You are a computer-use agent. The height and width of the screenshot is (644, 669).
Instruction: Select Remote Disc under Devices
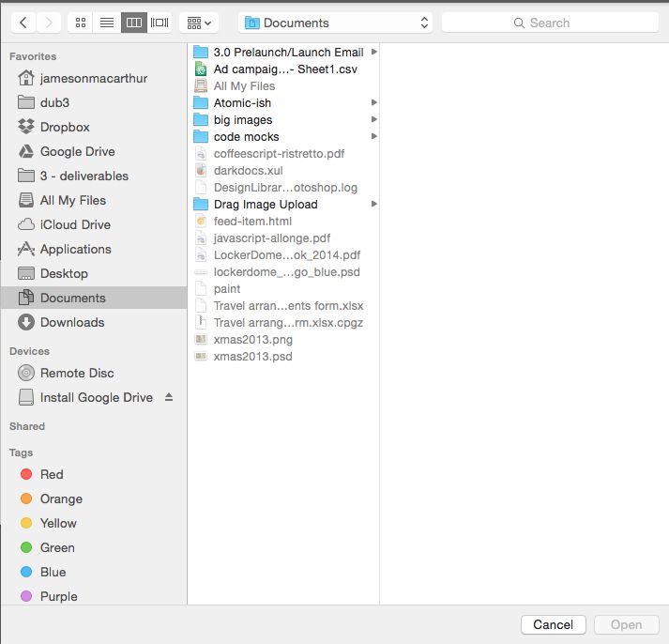click(77, 373)
